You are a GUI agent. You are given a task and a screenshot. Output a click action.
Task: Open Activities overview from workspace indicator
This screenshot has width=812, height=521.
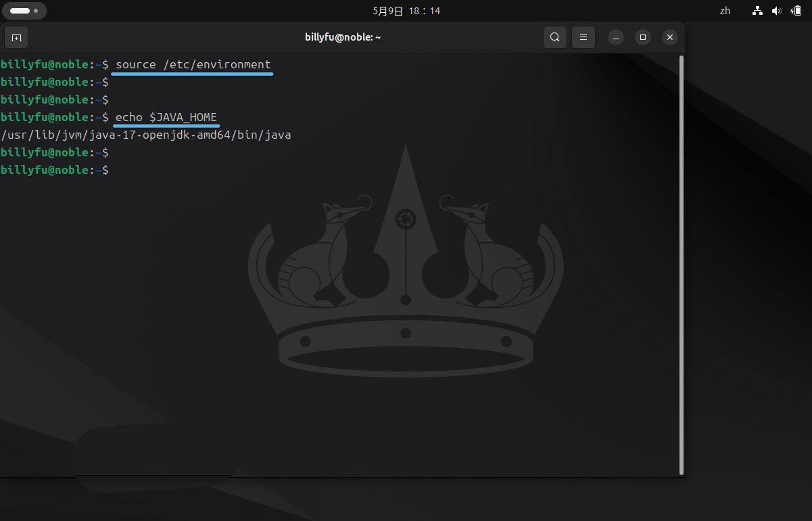[24, 11]
